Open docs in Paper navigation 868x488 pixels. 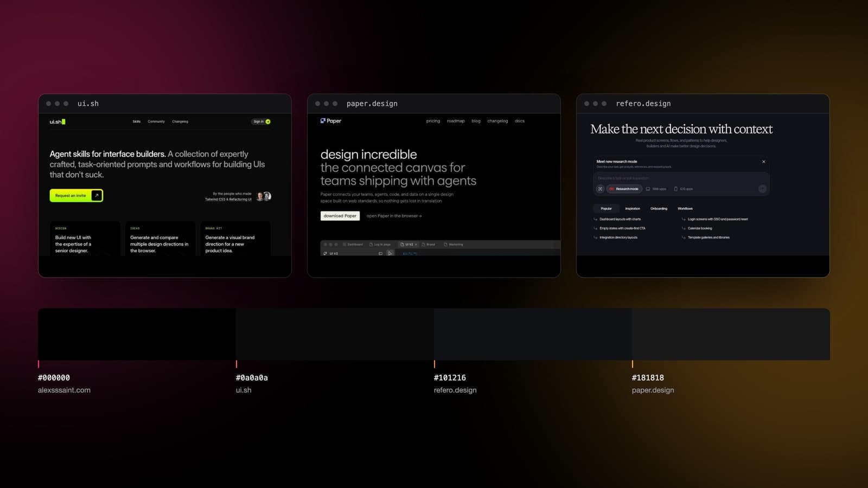pos(520,121)
